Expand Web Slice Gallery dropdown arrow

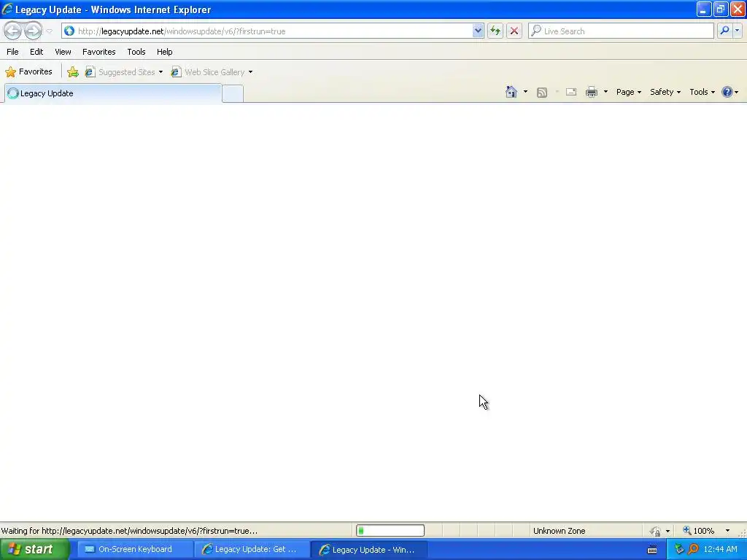tap(251, 72)
